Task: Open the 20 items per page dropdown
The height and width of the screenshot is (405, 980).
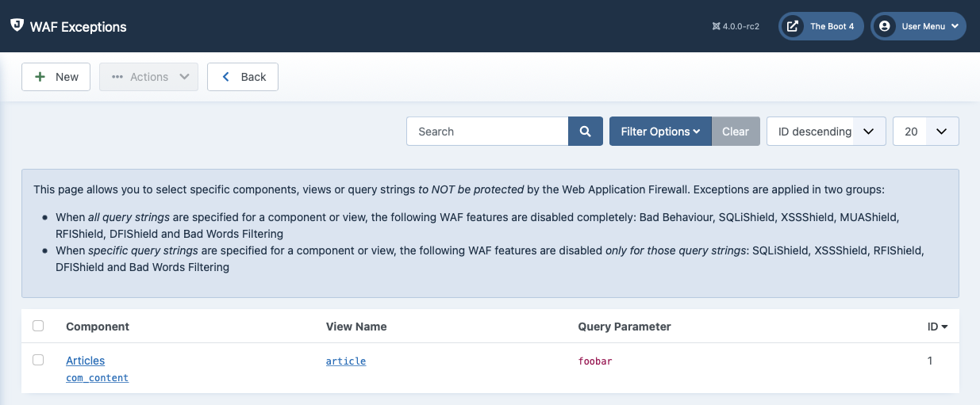Action: [x=925, y=132]
